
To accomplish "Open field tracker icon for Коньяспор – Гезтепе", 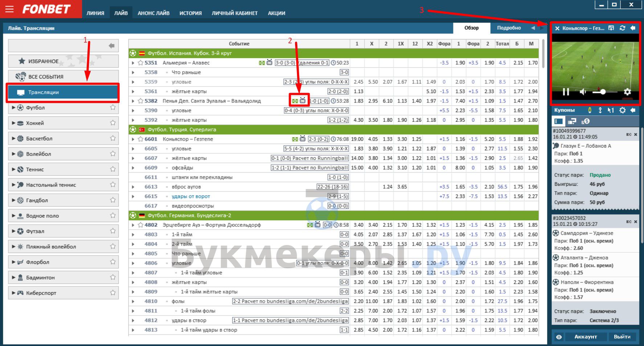I will coord(295,139).
